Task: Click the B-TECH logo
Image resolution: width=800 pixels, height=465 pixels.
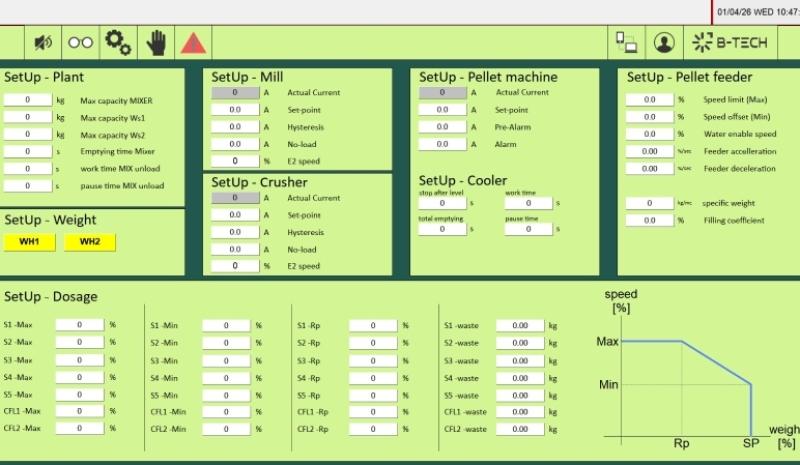Action: click(x=731, y=42)
